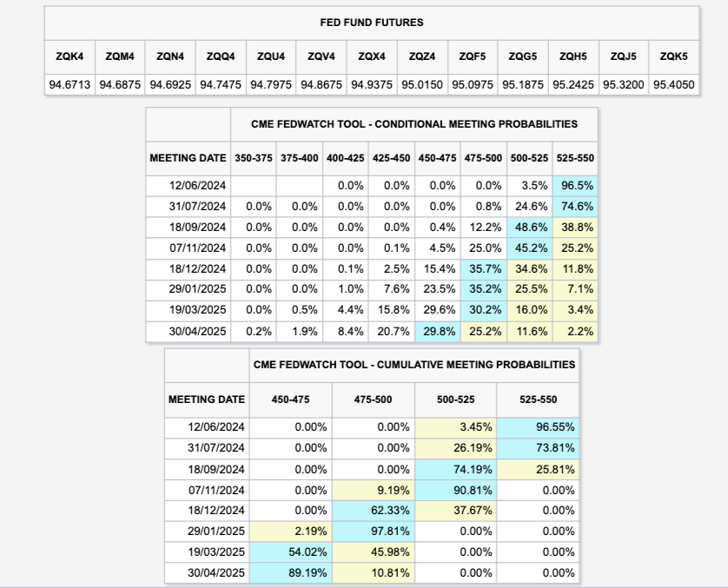Click the blue 48.6% cell for 18/09/2024

click(x=528, y=227)
